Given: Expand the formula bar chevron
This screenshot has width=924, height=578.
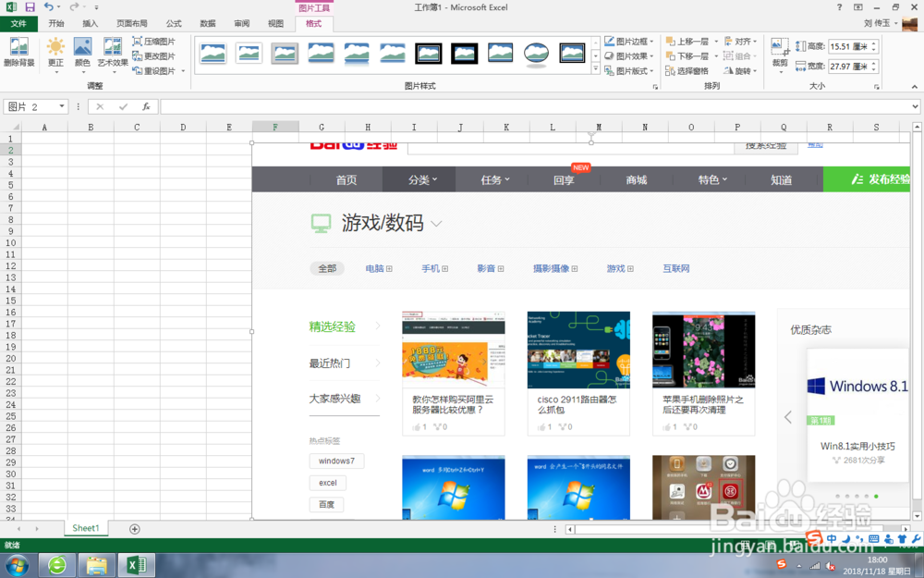Looking at the screenshot, I should coord(915,106).
